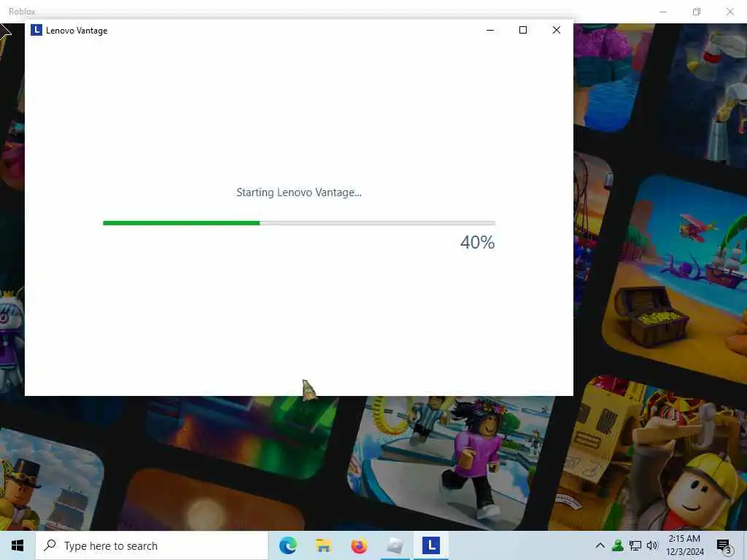747x560 pixels.
Task: Click the "Starting Lenovo Vantage..." message
Action: click(x=298, y=192)
